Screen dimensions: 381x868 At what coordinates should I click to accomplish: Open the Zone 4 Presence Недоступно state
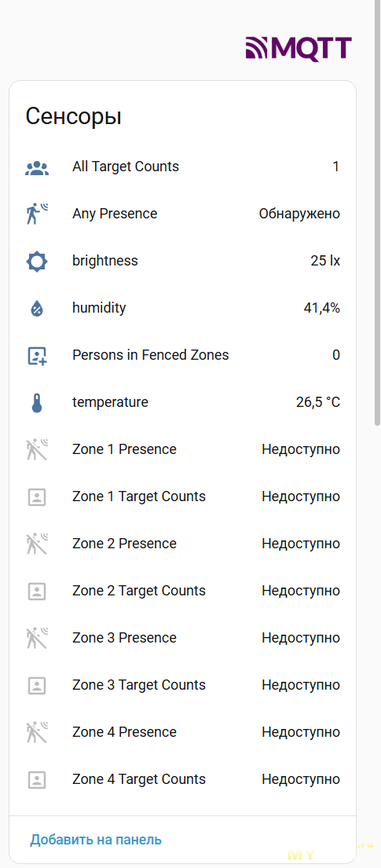pyautogui.click(x=301, y=732)
